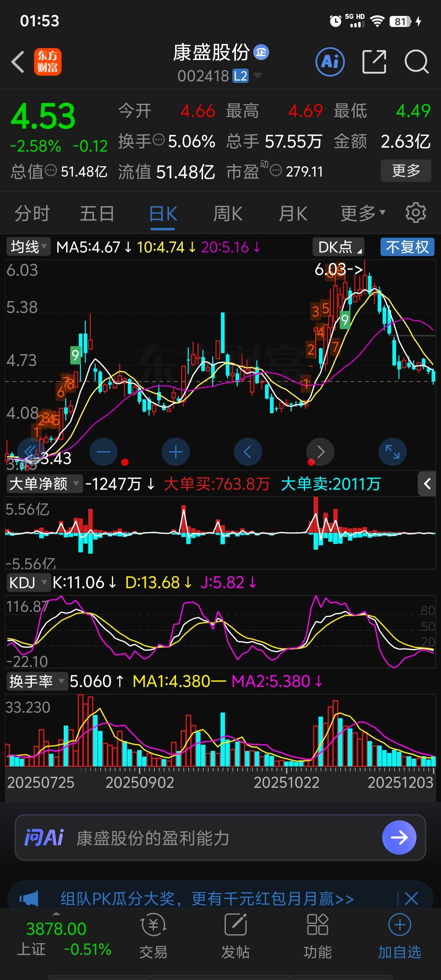This screenshot has width=441, height=980.
Task: Submit the 问Ai query arrow button
Action: coord(399,837)
